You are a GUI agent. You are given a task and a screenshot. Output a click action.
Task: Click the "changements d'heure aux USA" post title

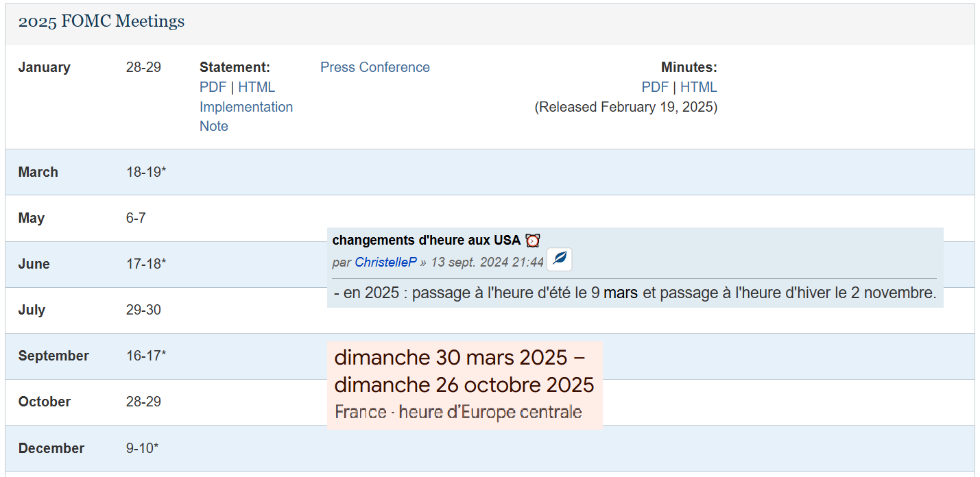click(x=426, y=241)
